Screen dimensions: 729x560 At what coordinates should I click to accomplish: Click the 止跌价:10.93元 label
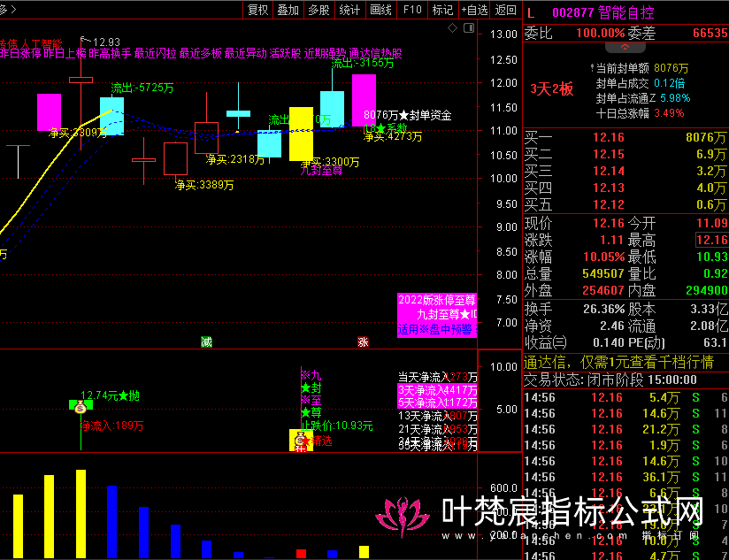pyautogui.click(x=337, y=426)
